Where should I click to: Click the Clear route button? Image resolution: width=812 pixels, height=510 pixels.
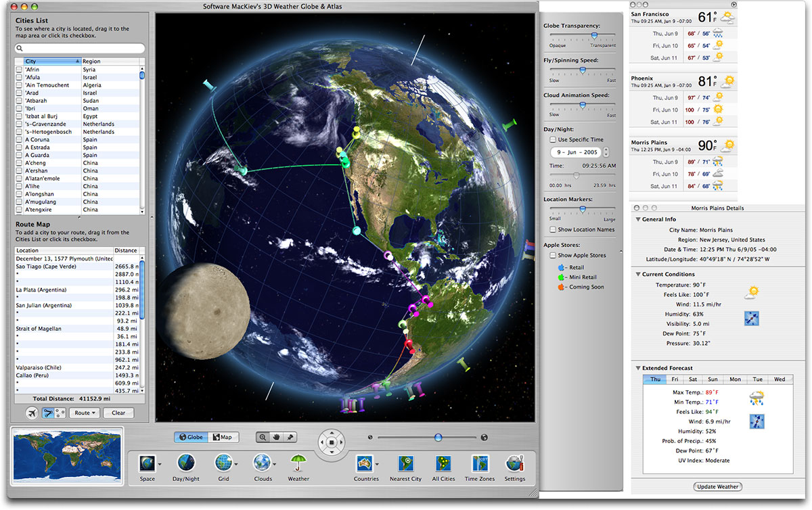click(118, 413)
